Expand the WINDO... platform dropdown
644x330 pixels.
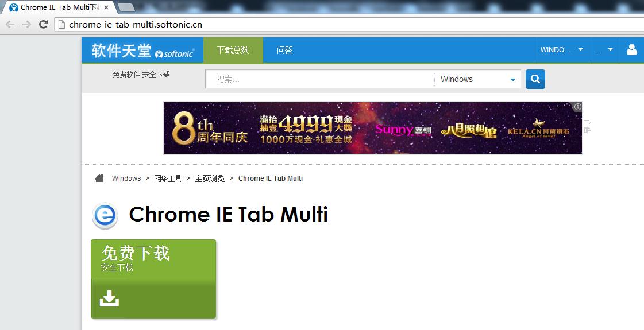click(561, 50)
